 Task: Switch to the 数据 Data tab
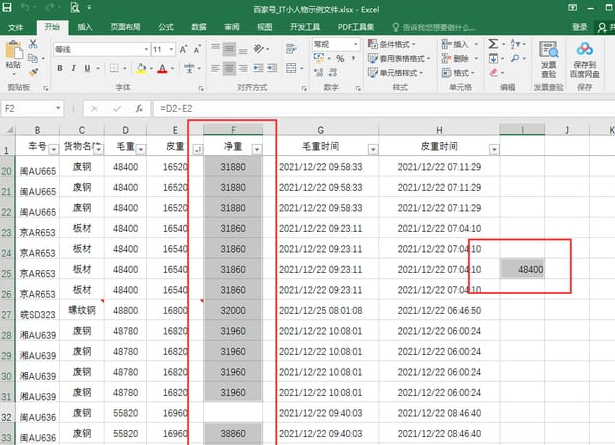(199, 27)
